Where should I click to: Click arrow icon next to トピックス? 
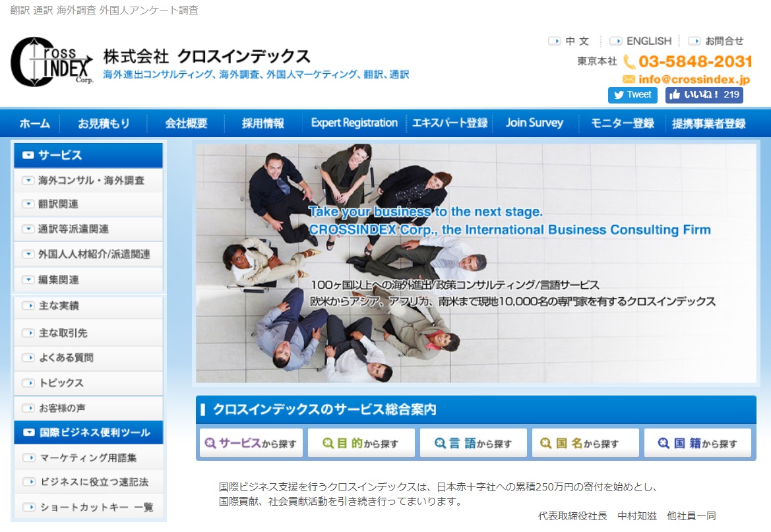(28, 382)
